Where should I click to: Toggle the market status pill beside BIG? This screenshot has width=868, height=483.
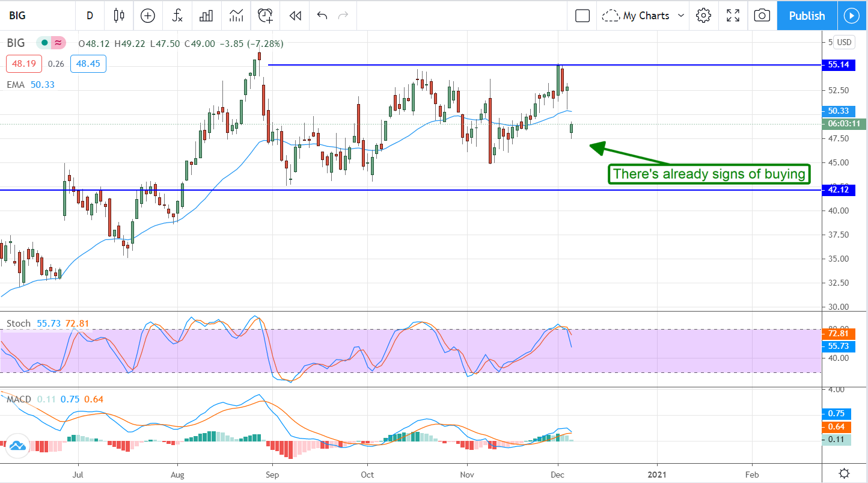click(51, 43)
